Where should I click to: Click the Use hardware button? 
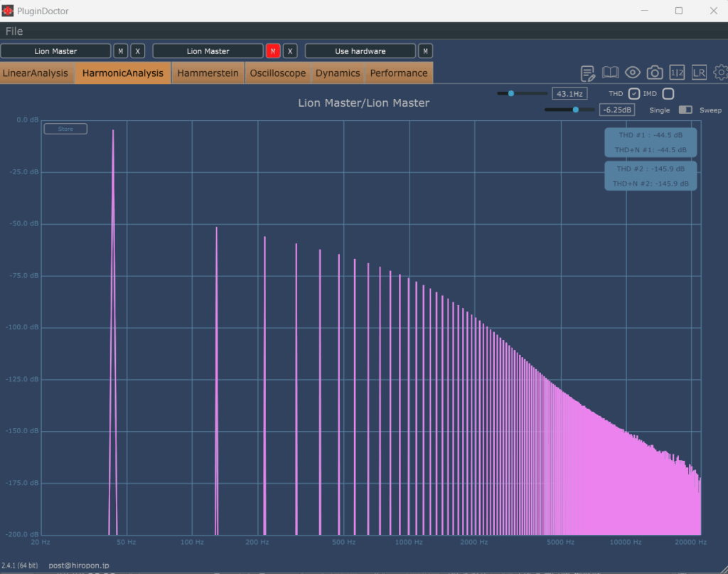(x=360, y=51)
